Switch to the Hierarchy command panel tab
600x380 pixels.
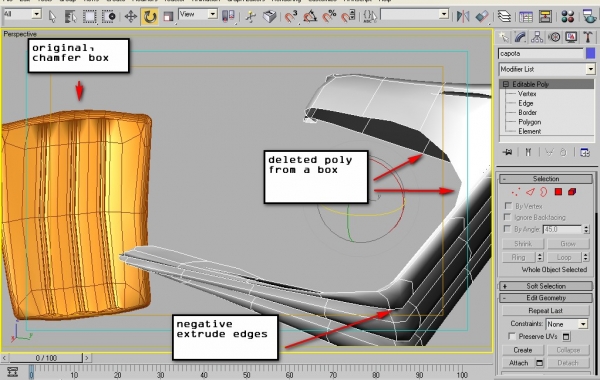[537, 37]
